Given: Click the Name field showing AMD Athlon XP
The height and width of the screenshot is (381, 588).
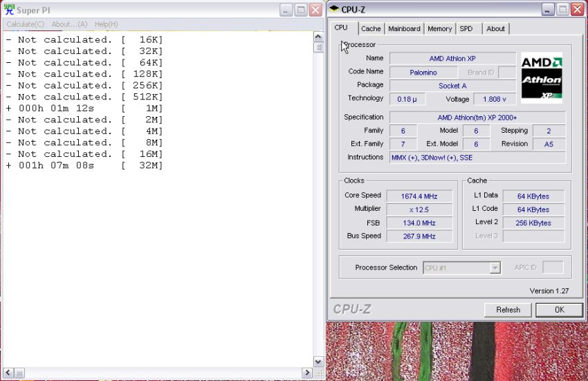Looking at the screenshot, I should pyautogui.click(x=452, y=59).
